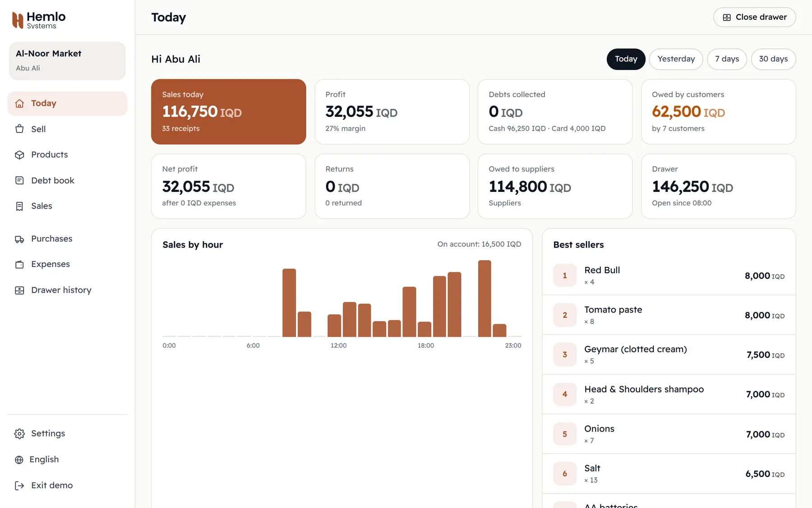
Task: Open Settings gear icon
Action: [x=19, y=434]
